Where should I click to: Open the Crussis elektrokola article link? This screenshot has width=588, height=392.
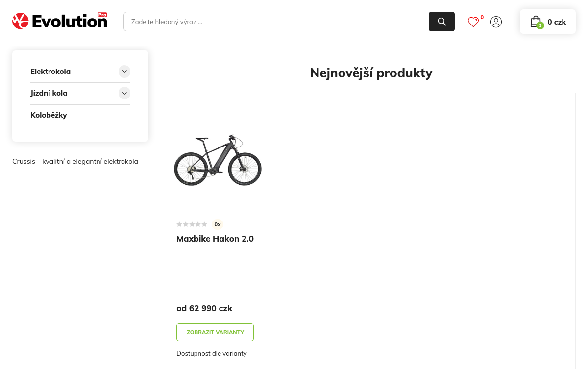point(75,161)
